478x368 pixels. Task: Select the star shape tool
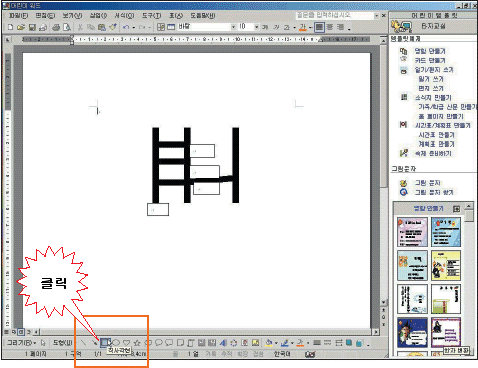coord(137,342)
